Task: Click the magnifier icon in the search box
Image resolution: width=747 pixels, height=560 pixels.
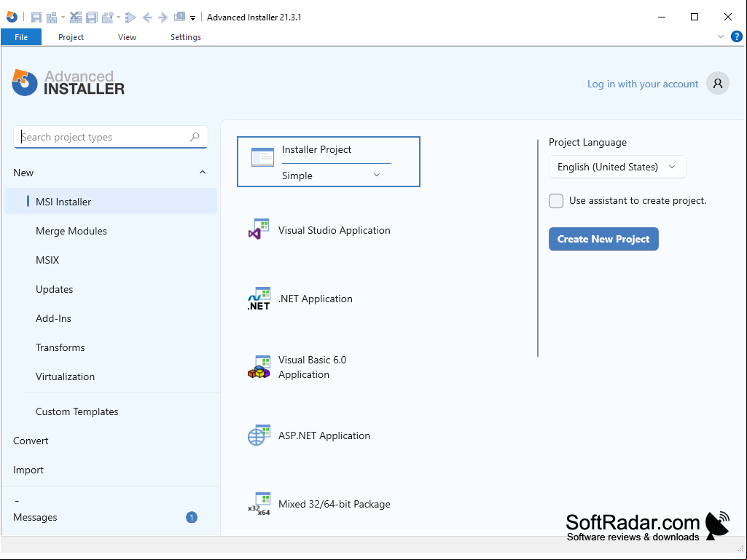Action: [195, 137]
